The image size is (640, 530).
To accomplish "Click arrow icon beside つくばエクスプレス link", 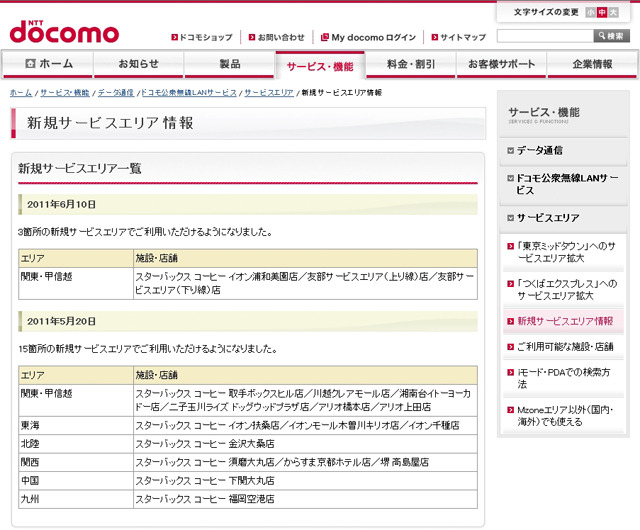I will pyautogui.click(x=510, y=284).
